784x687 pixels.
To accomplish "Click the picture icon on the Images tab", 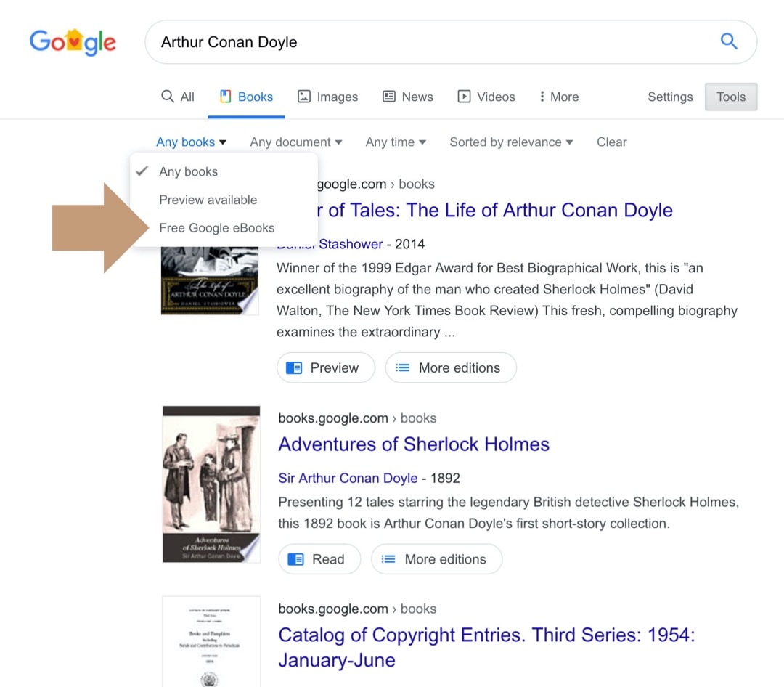I will pos(306,96).
